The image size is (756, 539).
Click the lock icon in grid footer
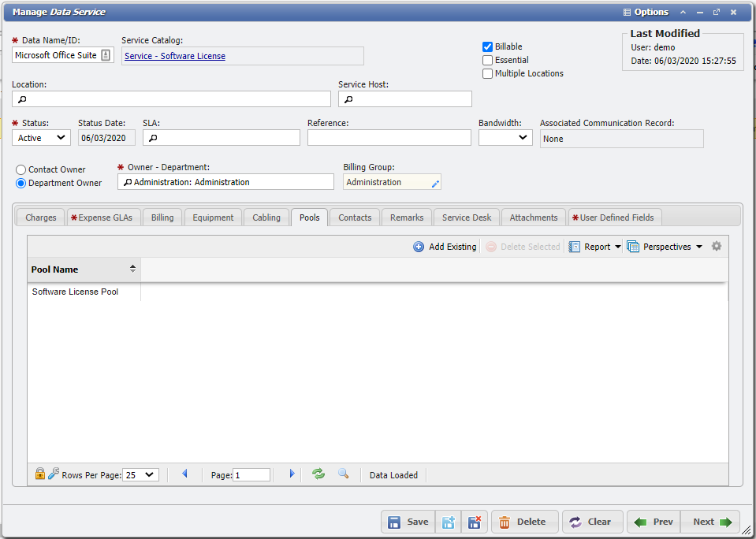point(39,474)
